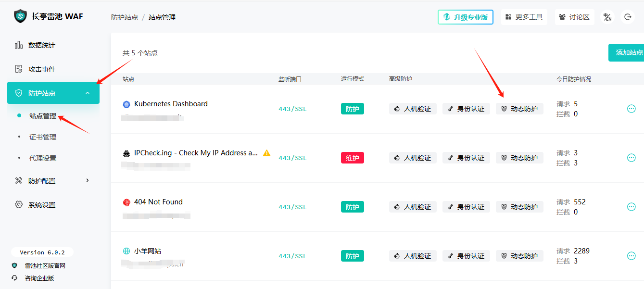This screenshot has width=644, height=289.
Task: Open the 雷池社区版官网 link
Action: click(x=45, y=265)
